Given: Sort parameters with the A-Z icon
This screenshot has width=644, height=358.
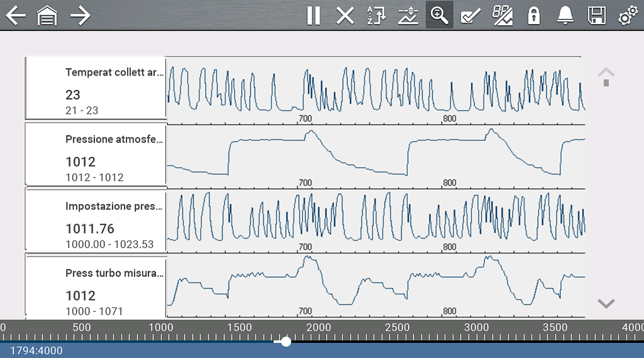Looking at the screenshot, I should [x=377, y=16].
